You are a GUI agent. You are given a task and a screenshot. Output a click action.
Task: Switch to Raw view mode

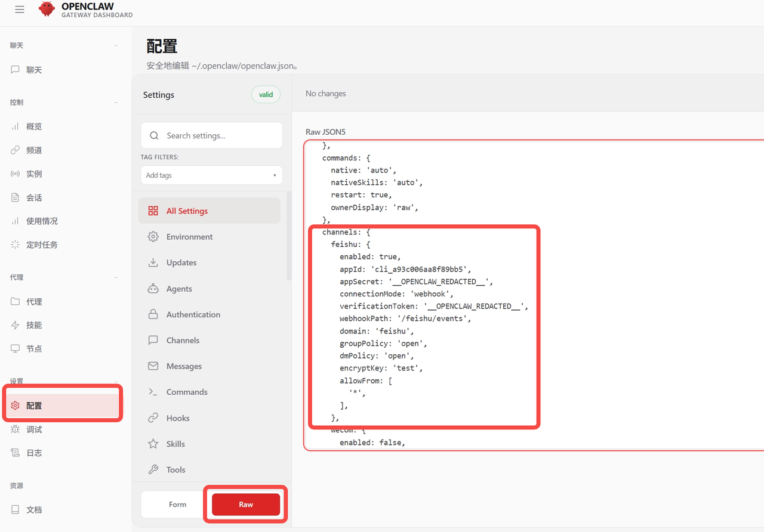pos(246,505)
